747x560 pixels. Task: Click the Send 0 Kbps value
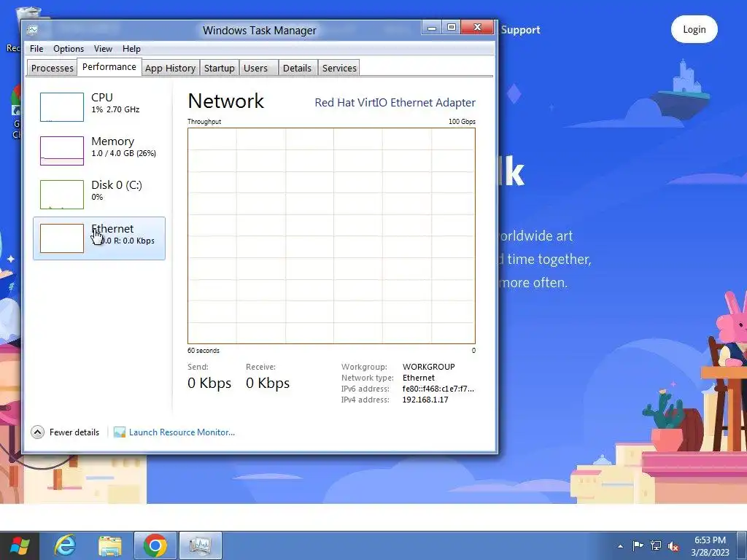click(x=209, y=383)
